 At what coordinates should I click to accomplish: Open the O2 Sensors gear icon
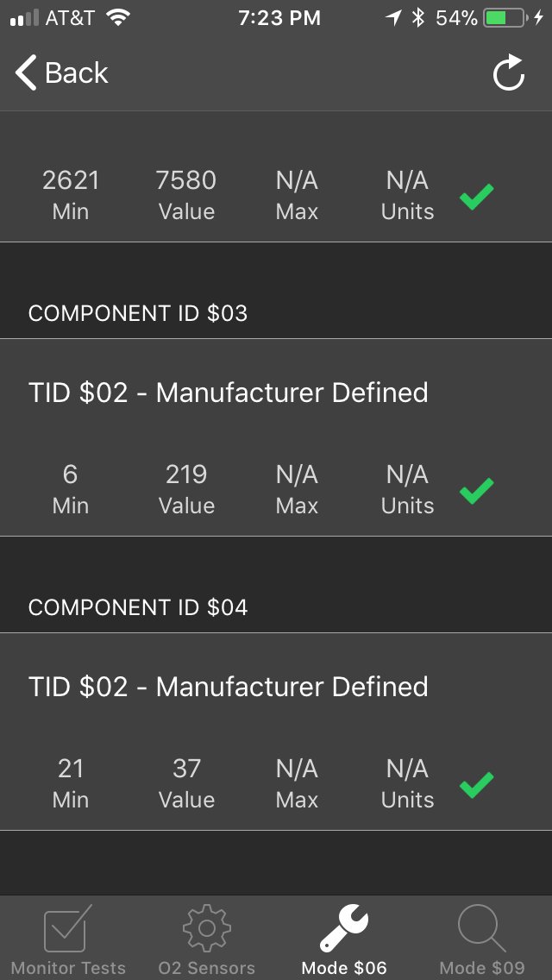(x=207, y=929)
